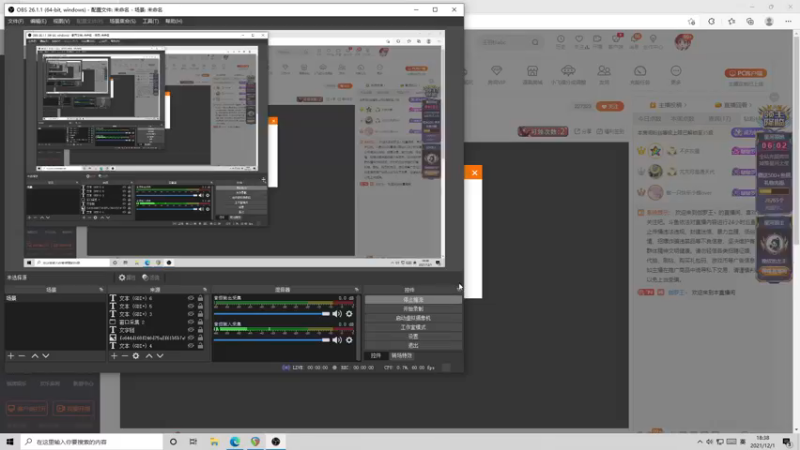Screen dimensions: 800x450
Task: Open the 文件(F) menu in OBS
Action: [15, 21]
